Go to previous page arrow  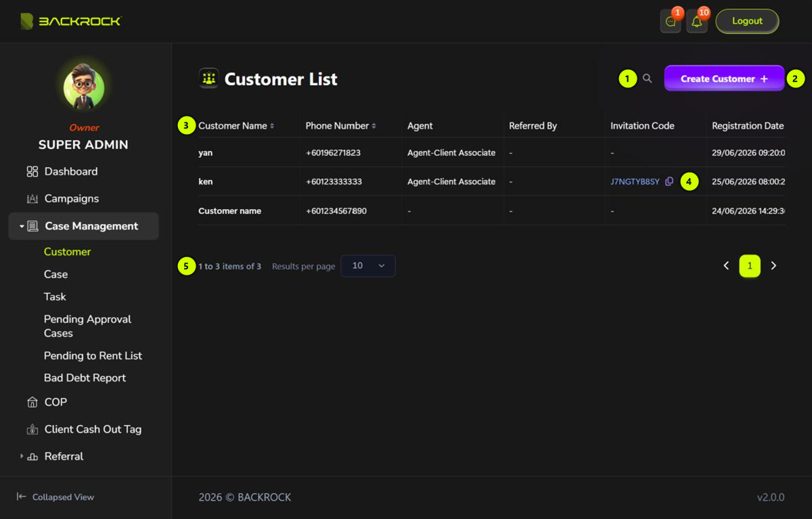coord(726,266)
